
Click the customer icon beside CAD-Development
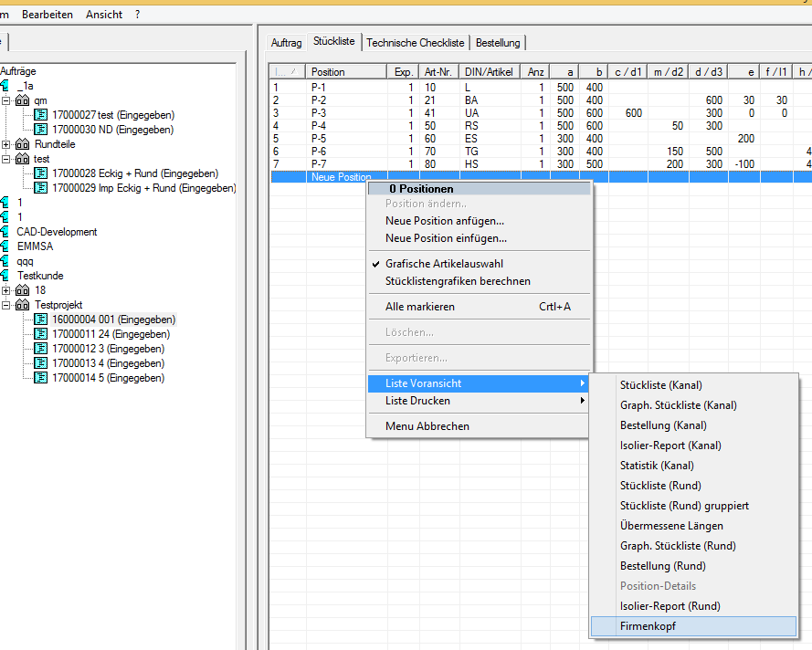point(5,231)
